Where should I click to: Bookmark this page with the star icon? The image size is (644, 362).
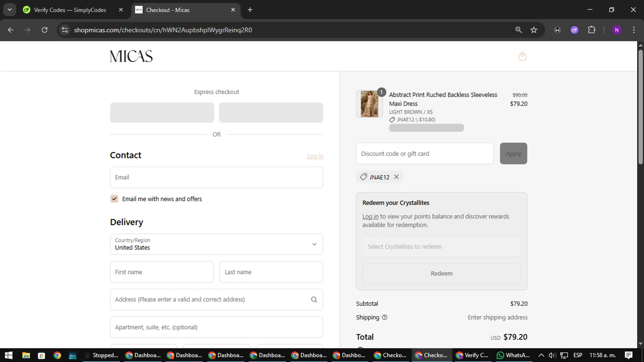pos(534,30)
